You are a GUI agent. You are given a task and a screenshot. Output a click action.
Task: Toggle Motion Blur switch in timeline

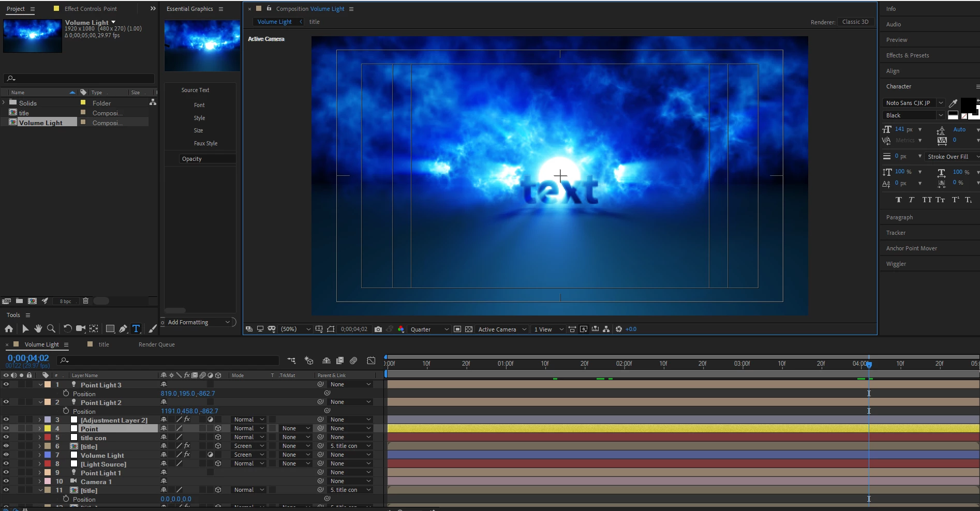(x=353, y=360)
